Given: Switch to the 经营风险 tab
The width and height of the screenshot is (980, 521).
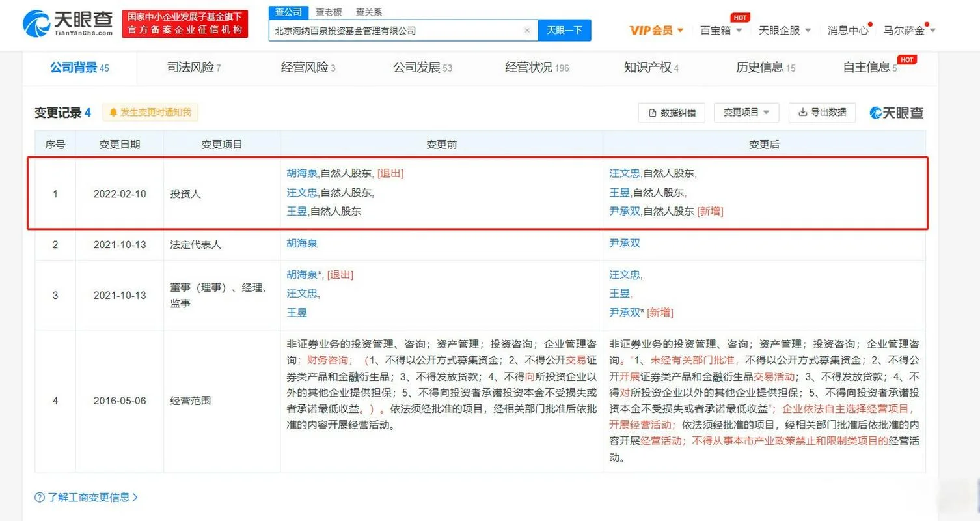Looking at the screenshot, I should coord(308,67).
